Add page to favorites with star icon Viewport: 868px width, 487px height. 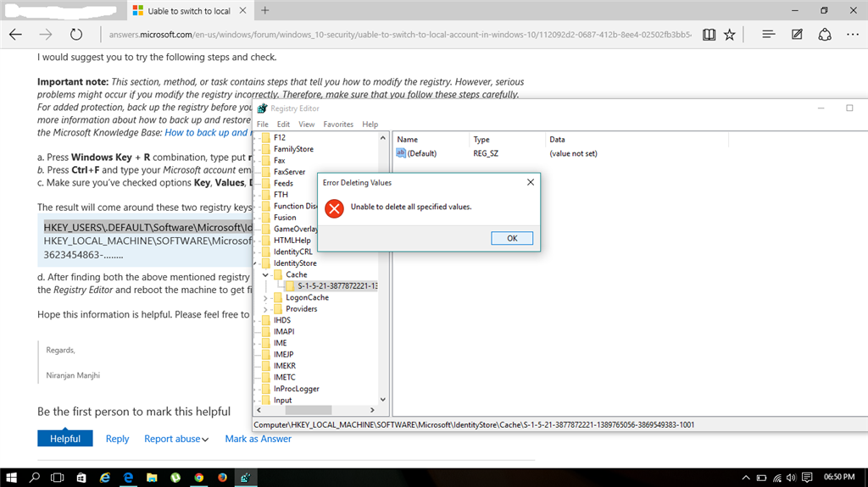(730, 35)
